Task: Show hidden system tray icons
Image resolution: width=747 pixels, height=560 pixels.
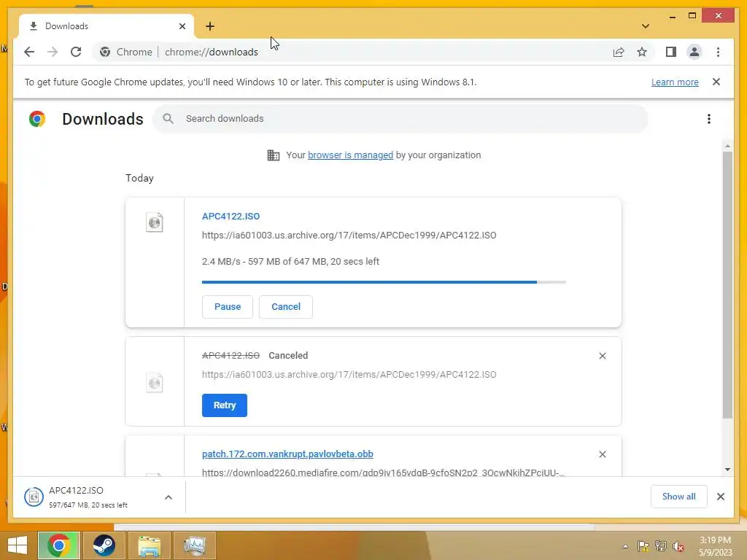Action: click(x=625, y=546)
